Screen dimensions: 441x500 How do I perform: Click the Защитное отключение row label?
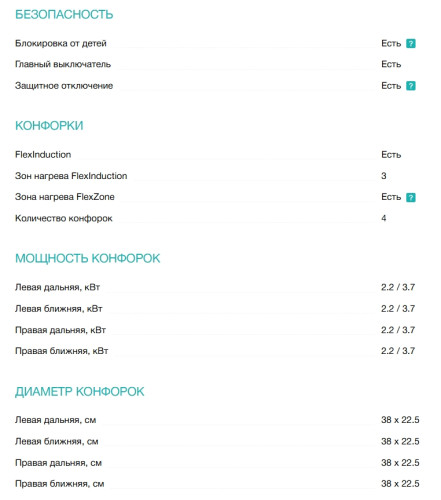(64, 86)
